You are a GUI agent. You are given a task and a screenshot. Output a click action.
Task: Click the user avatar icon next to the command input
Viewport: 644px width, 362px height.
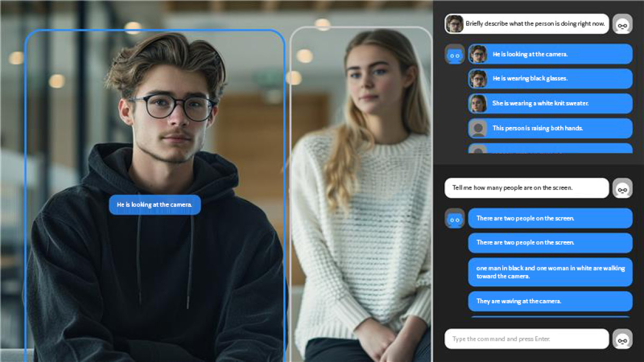[x=622, y=339]
